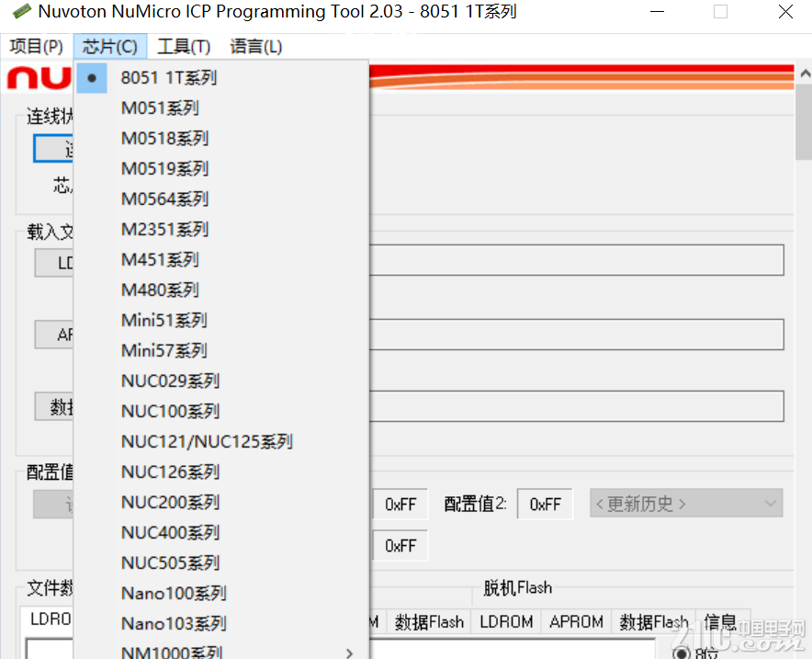Image resolution: width=812 pixels, height=659 pixels.
Task: Open the 工具(T) menu
Action: (184, 47)
